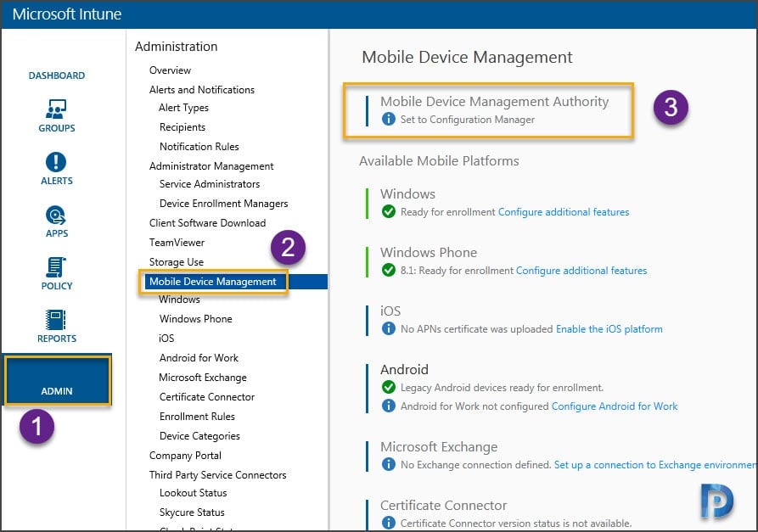
Task: Click green check icon for Windows Phone 8.1
Action: (x=388, y=270)
